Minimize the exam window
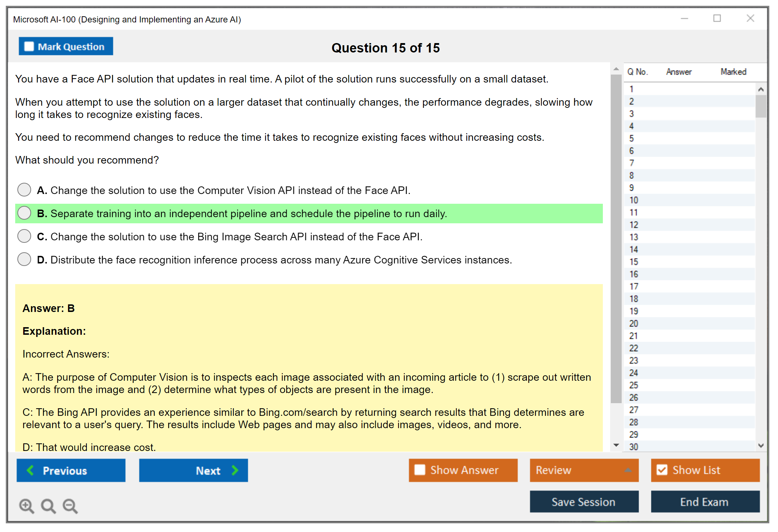 [684, 18]
